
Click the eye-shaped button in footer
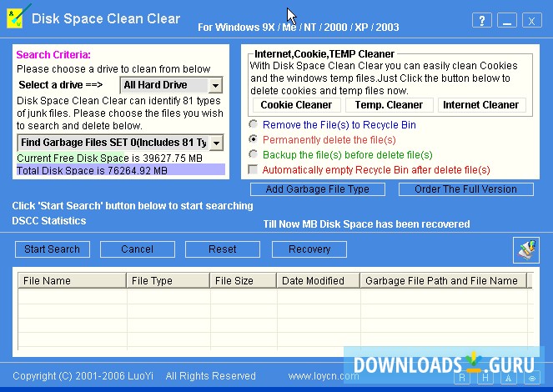[x=532, y=378]
